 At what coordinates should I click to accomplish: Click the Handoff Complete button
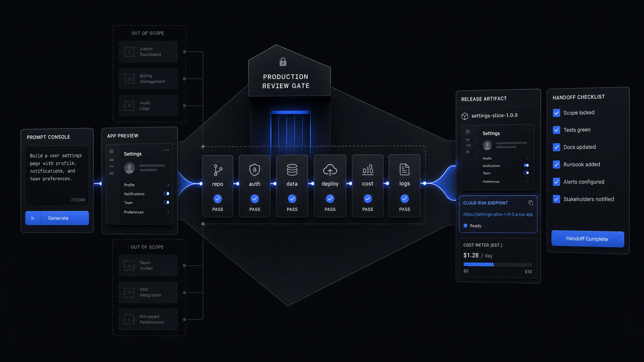tap(587, 239)
